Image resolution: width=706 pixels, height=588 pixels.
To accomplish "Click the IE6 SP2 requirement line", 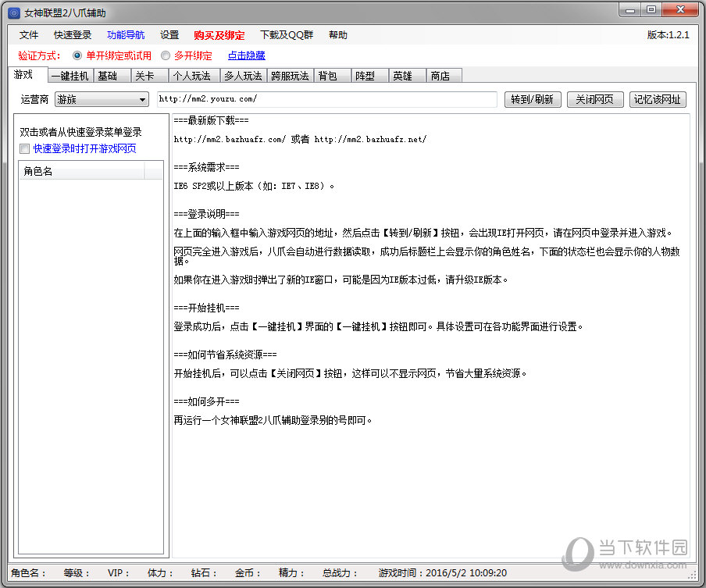I will [254, 186].
